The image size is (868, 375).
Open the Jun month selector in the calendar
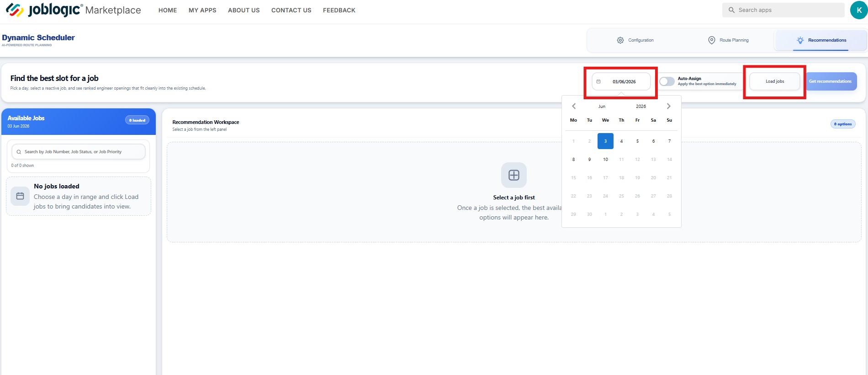pos(602,106)
